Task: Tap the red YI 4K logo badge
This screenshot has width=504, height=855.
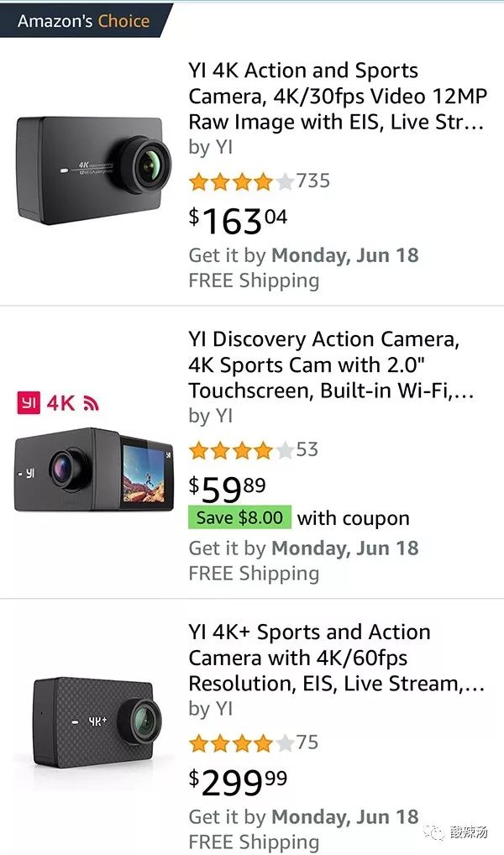Action: [58, 403]
